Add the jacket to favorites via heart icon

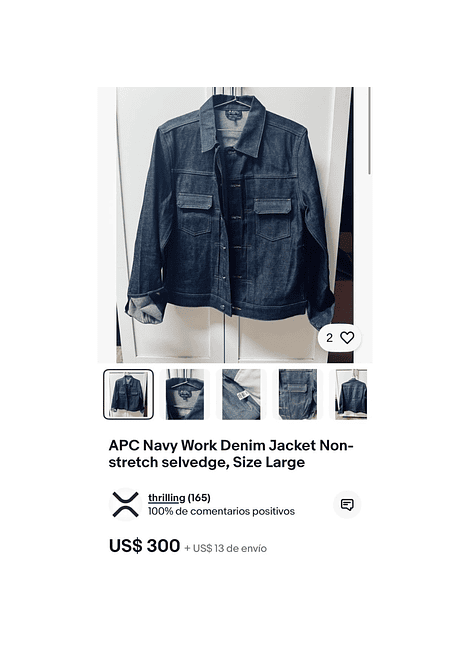[x=347, y=338]
